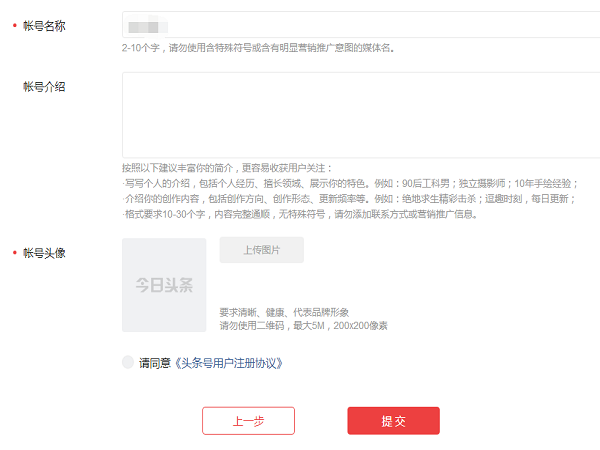Click the 帐号介绍 text area

361,115
